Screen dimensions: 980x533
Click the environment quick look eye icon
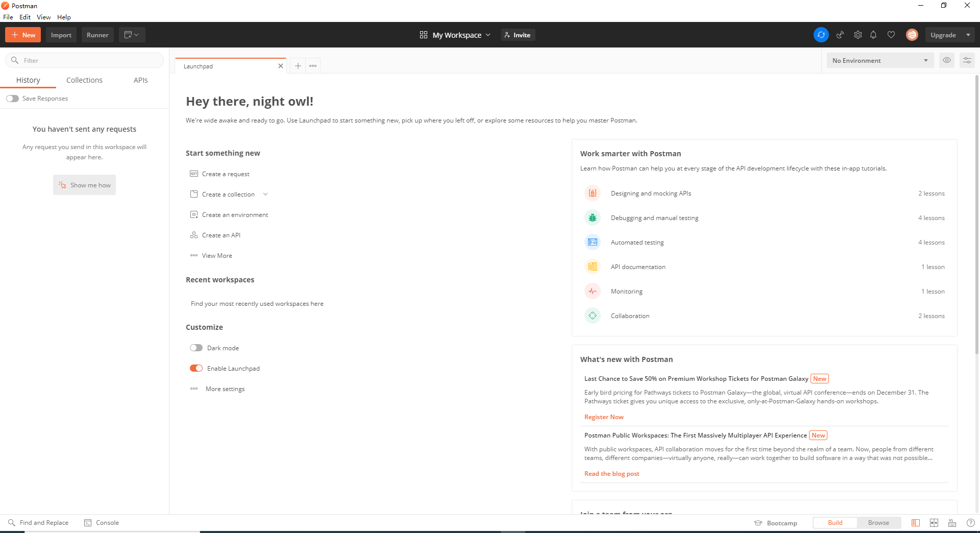947,60
